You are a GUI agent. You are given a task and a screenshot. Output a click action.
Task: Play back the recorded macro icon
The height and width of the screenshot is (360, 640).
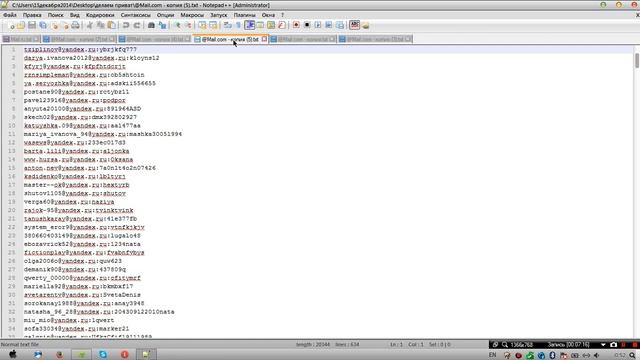coord(318,25)
